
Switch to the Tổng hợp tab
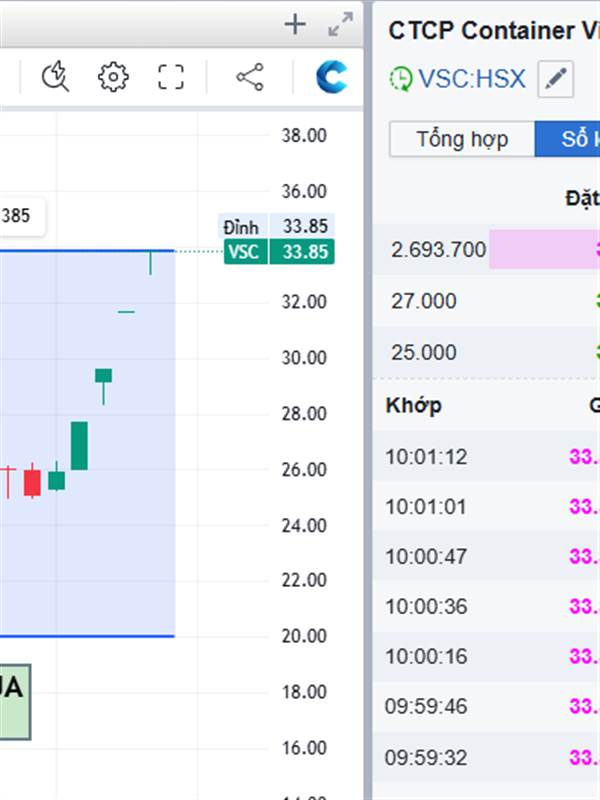pyautogui.click(x=462, y=139)
